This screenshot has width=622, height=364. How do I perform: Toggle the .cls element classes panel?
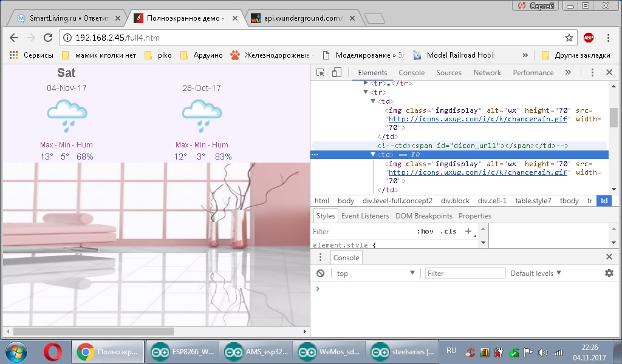448,231
